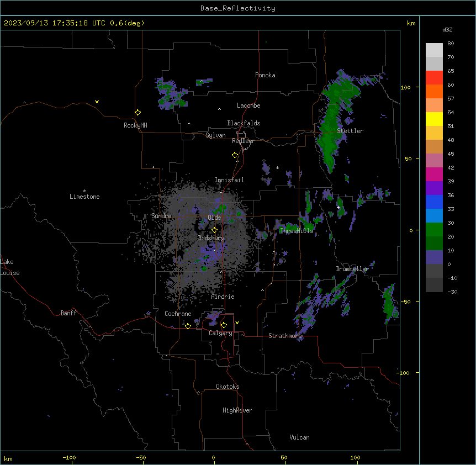This screenshot has height=465, width=476.
Task: Click the Okotoks town label
Action: 228,387
